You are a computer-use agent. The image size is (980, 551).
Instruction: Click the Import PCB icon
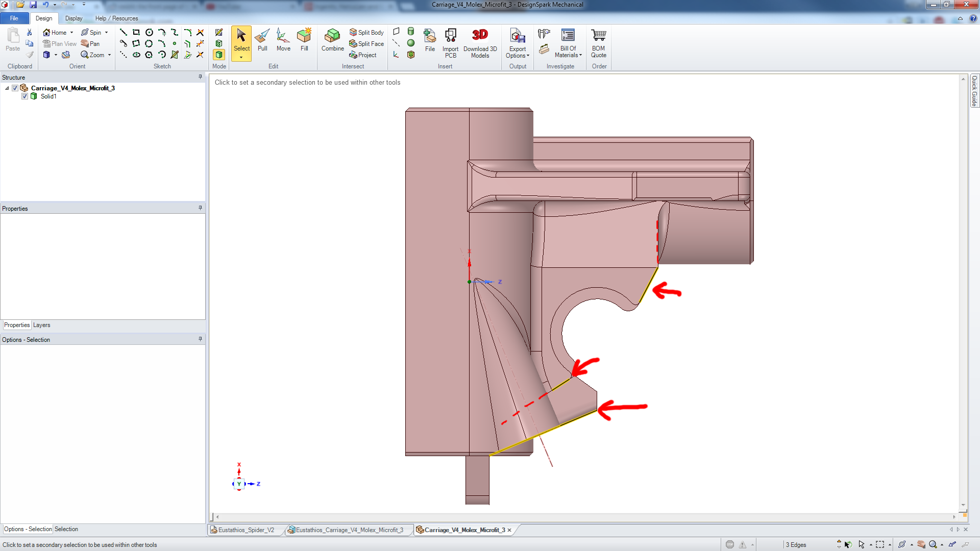pos(450,42)
